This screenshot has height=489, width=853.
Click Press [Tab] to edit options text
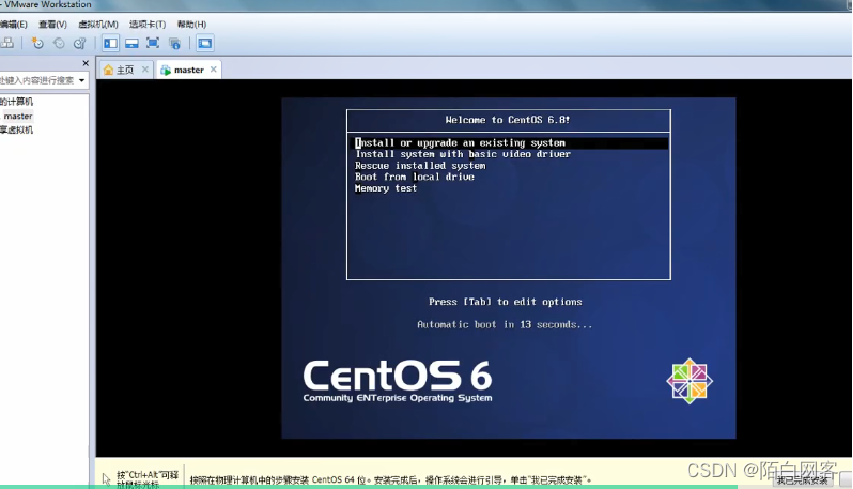505,302
